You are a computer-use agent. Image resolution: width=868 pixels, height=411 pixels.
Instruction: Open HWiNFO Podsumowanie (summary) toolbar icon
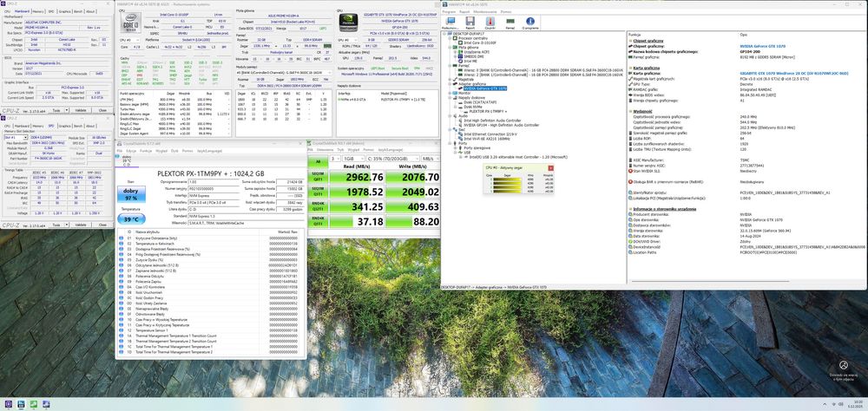[451, 22]
